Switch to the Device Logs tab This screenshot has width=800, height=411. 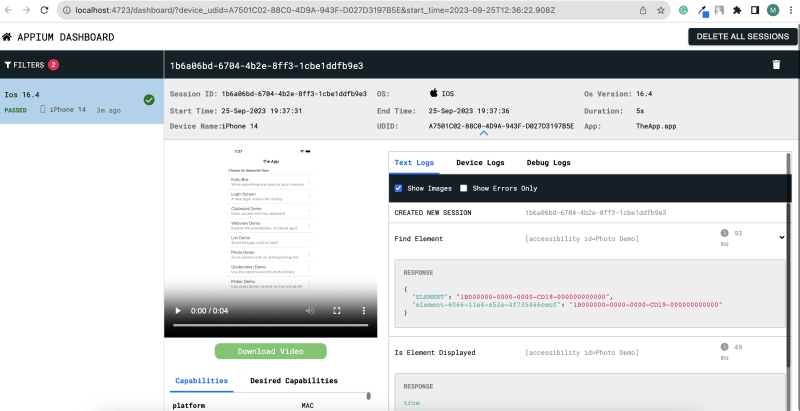point(480,163)
